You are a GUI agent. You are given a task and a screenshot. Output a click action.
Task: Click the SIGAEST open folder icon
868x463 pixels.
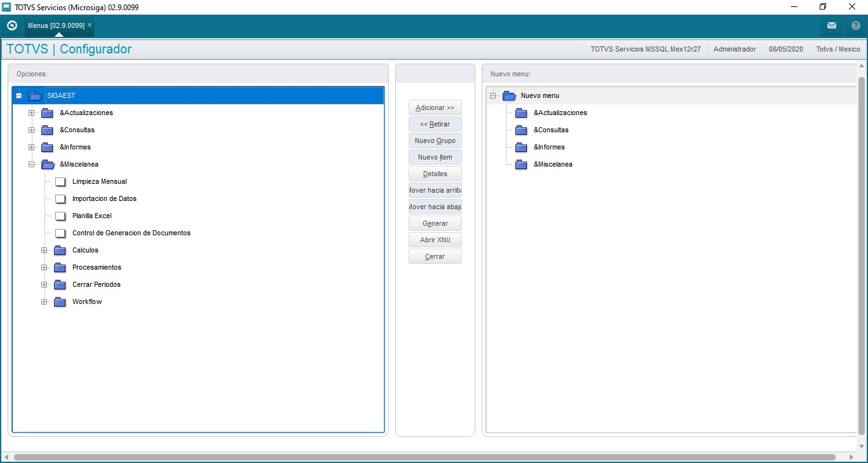coord(35,95)
